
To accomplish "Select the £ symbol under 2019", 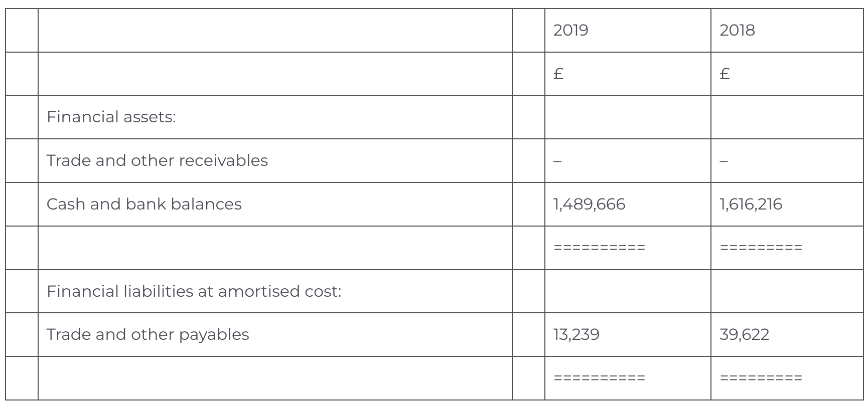I will (558, 74).
